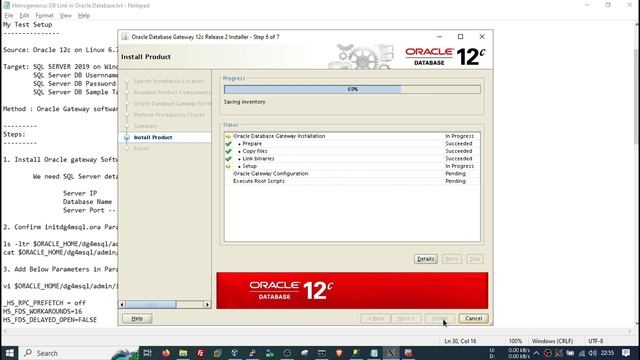This screenshot has width=640, height=360.
Task: Click green check icon beside Link binaries
Action: 228,158
